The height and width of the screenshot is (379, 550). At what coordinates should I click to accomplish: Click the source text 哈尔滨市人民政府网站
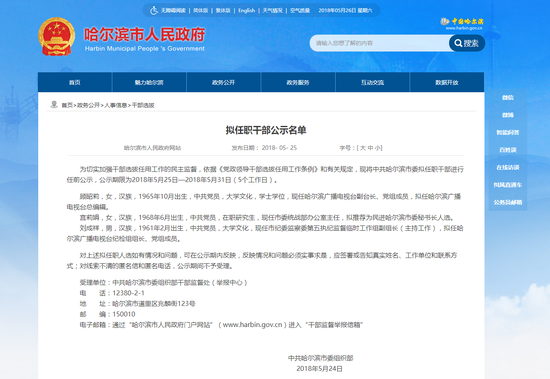(x=152, y=148)
